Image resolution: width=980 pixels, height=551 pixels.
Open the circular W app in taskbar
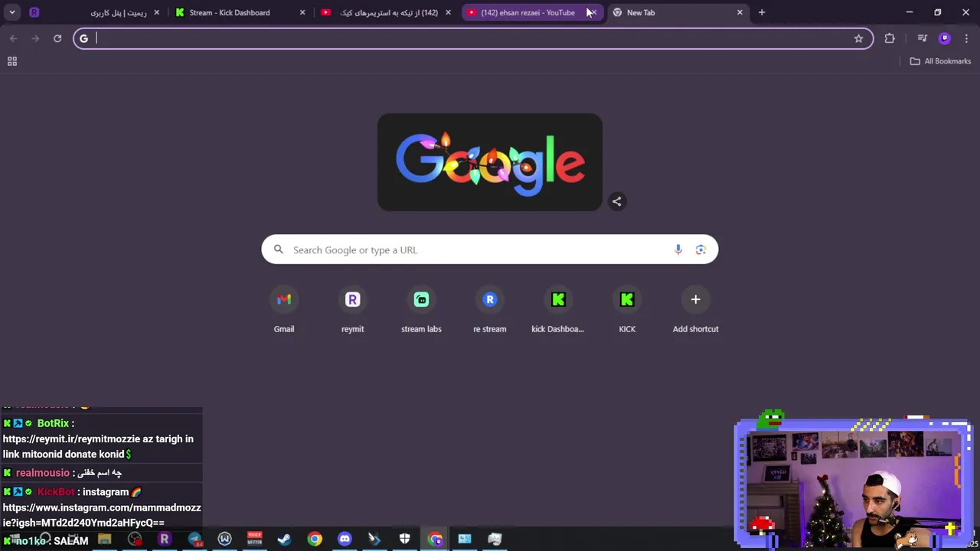[x=224, y=540]
